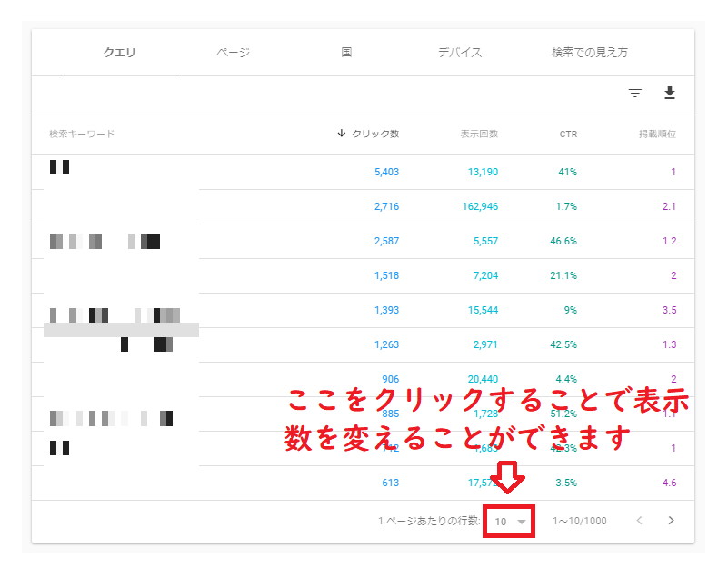
Task: Switch to the デバイス tab
Action: [460, 52]
